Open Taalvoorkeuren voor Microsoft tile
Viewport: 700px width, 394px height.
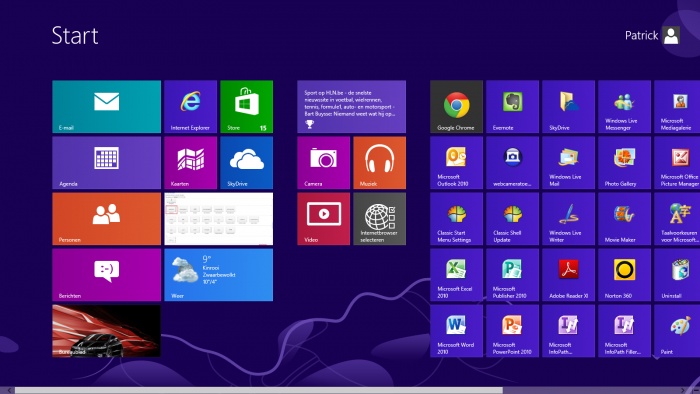coord(677,219)
